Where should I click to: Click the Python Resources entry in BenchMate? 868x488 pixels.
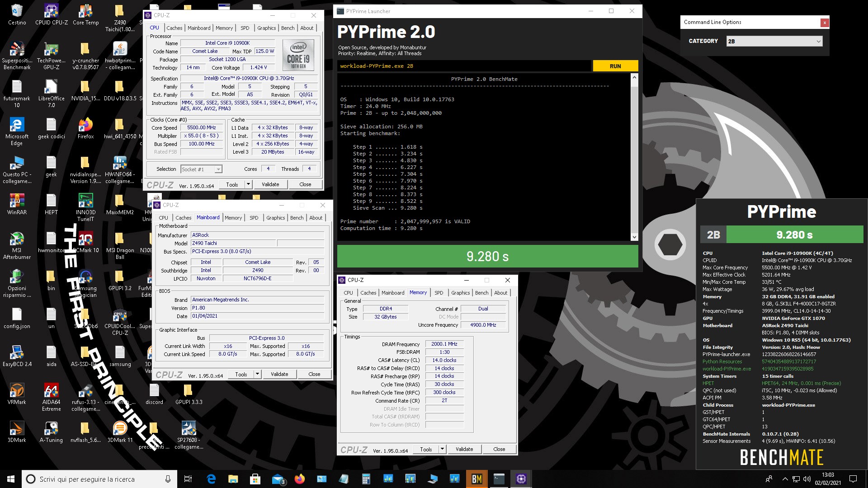722,361
